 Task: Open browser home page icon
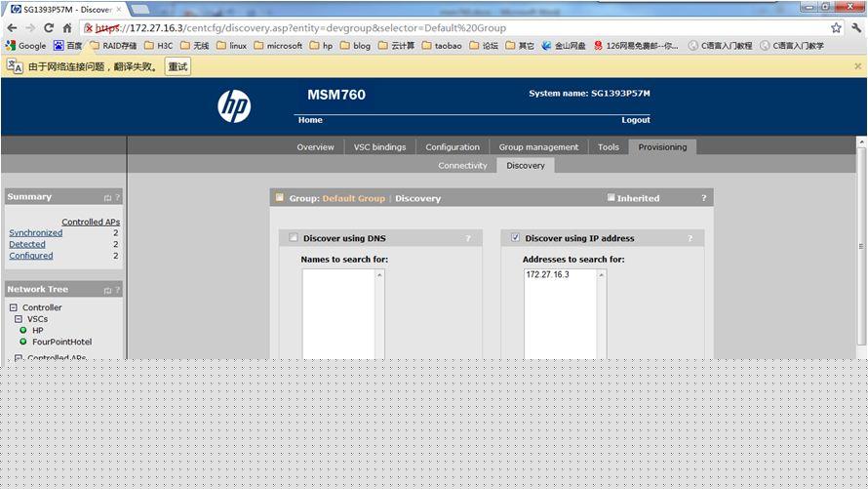click(x=67, y=27)
